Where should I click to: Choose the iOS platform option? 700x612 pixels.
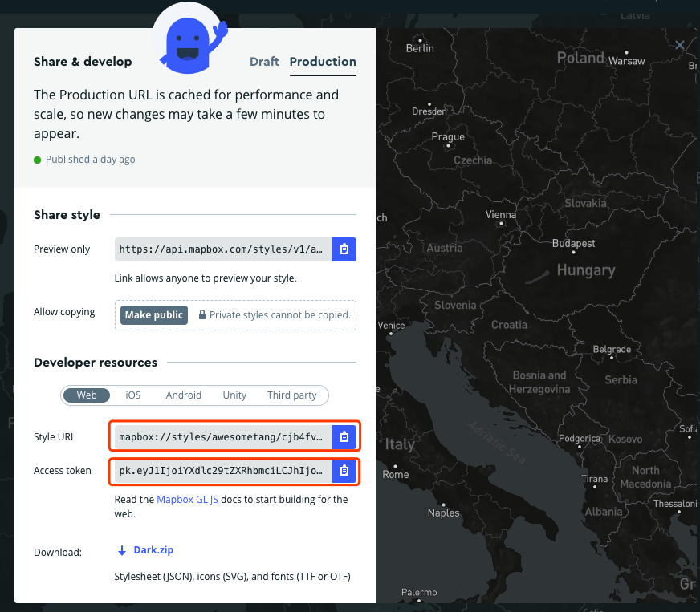pos(133,395)
